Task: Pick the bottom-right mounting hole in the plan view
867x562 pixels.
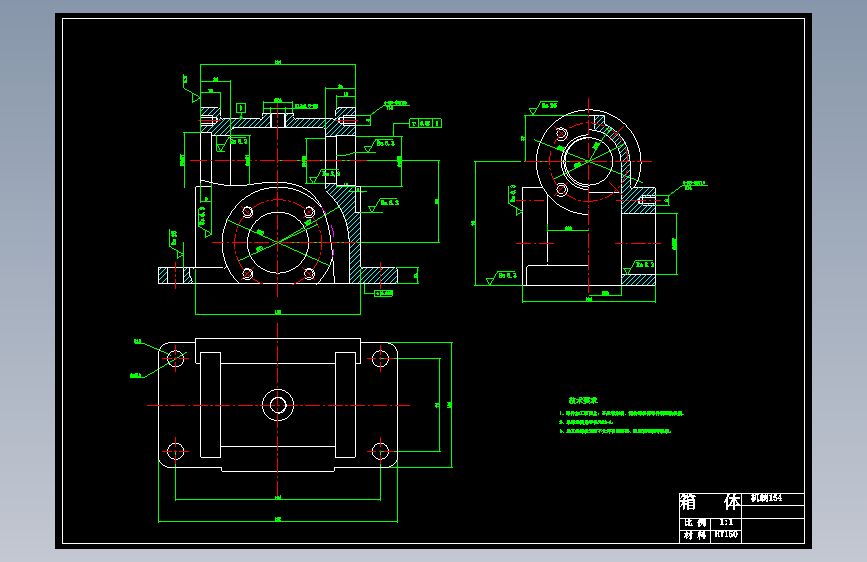Action: pyautogui.click(x=380, y=451)
